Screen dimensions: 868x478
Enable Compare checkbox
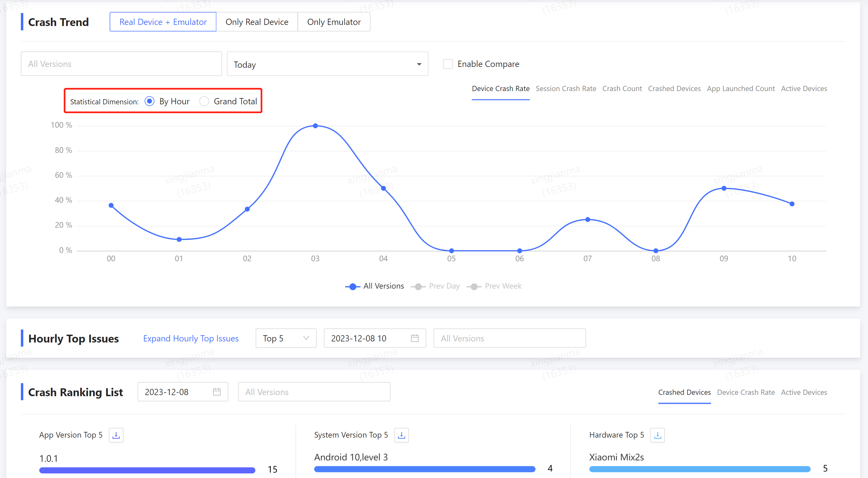[x=447, y=64]
